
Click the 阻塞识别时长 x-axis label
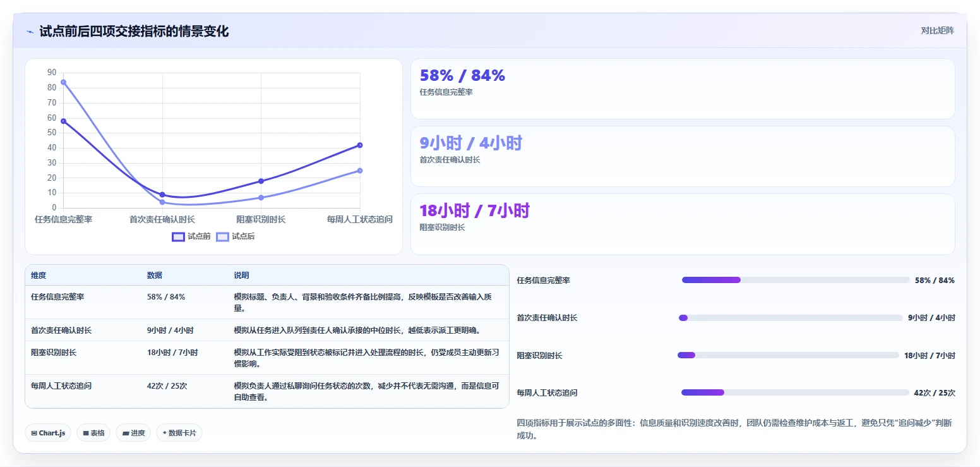pos(261,220)
